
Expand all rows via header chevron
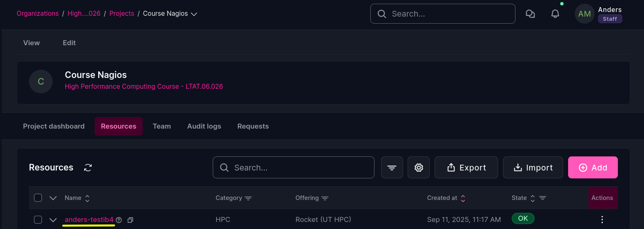pos(53,198)
